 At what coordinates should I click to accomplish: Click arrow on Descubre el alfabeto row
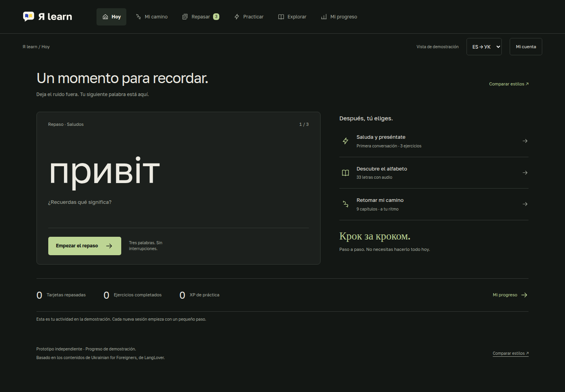[525, 172]
